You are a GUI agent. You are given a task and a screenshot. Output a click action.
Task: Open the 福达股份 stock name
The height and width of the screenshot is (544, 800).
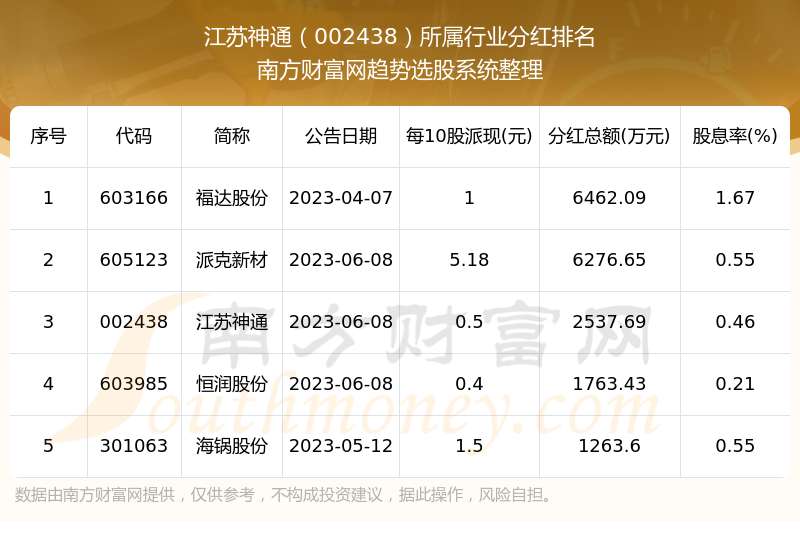[232, 198]
